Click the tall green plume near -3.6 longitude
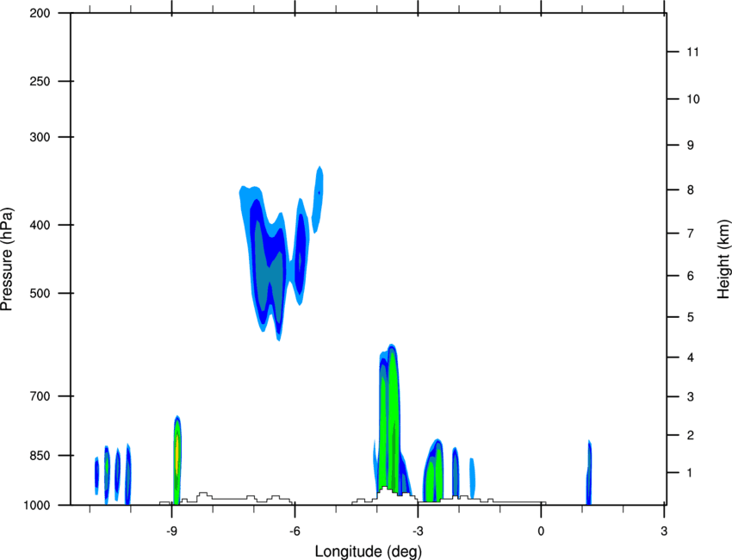 point(392,420)
